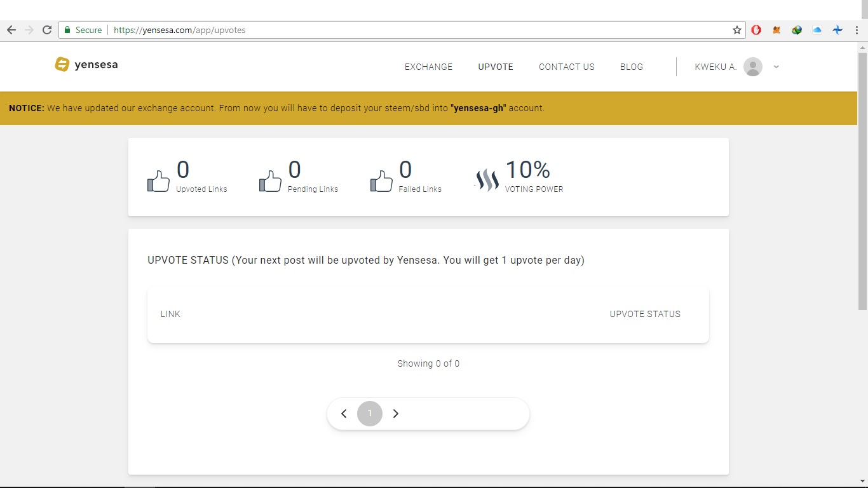Click the 10% voting power value
Screen dimensions: 868x488
[527, 170]
